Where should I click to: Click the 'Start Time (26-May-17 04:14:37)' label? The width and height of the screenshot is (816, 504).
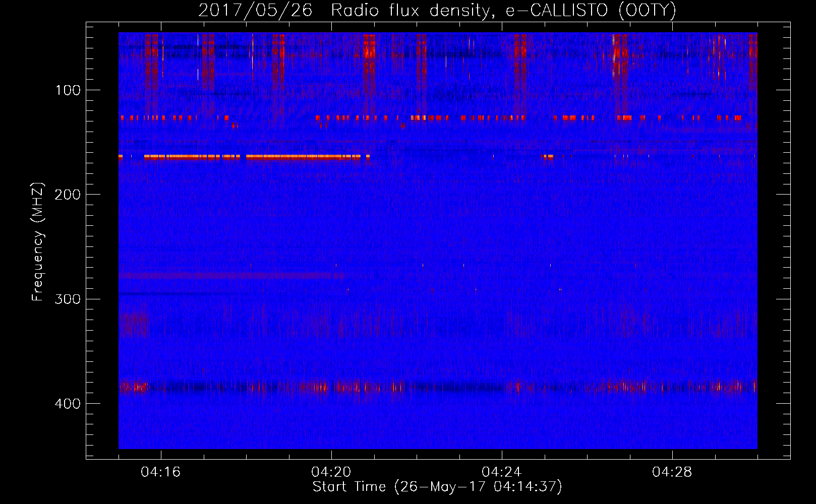click(x=437, y=487)
